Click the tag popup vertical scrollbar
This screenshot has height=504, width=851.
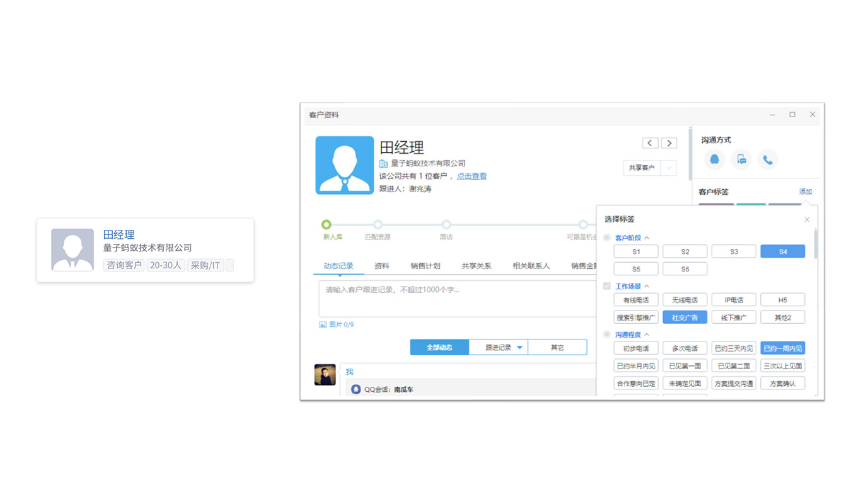[815, 244]
